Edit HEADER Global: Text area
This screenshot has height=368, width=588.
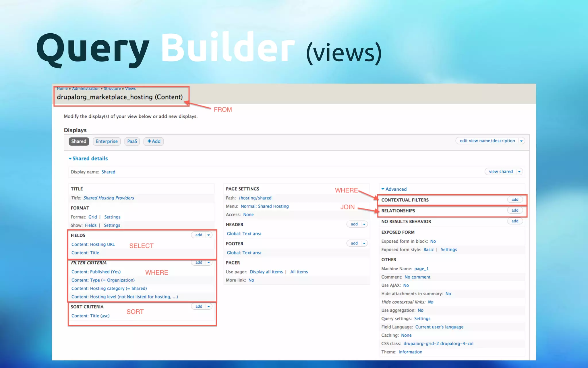pos(244,234)
